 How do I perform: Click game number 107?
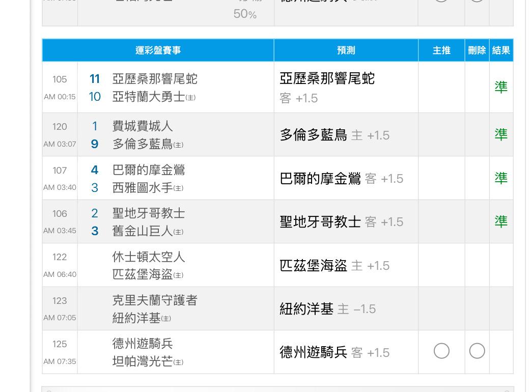[60, 171]
